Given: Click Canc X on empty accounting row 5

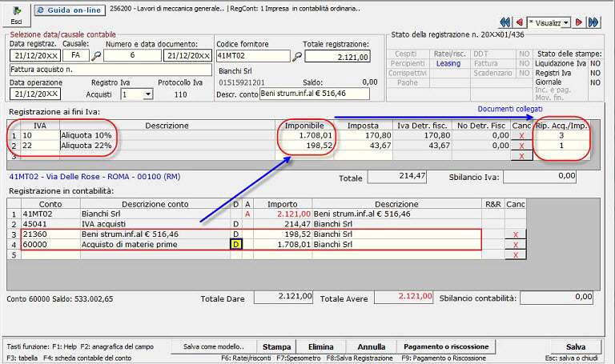Looking at the screenshot, I should [516, 254].
